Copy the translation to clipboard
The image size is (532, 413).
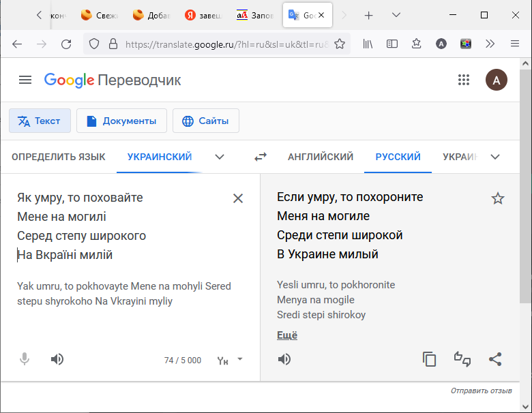(x=429, y=359)
